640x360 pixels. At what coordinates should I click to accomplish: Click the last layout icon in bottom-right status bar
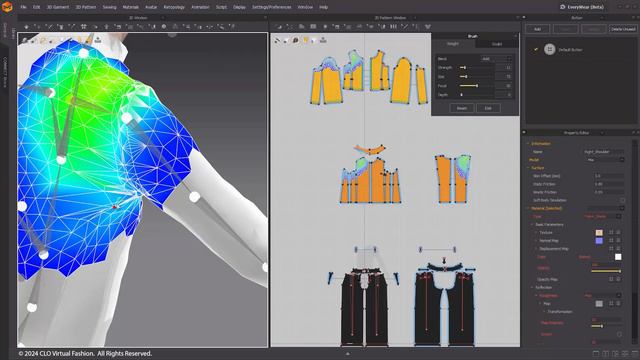(635, 353)
